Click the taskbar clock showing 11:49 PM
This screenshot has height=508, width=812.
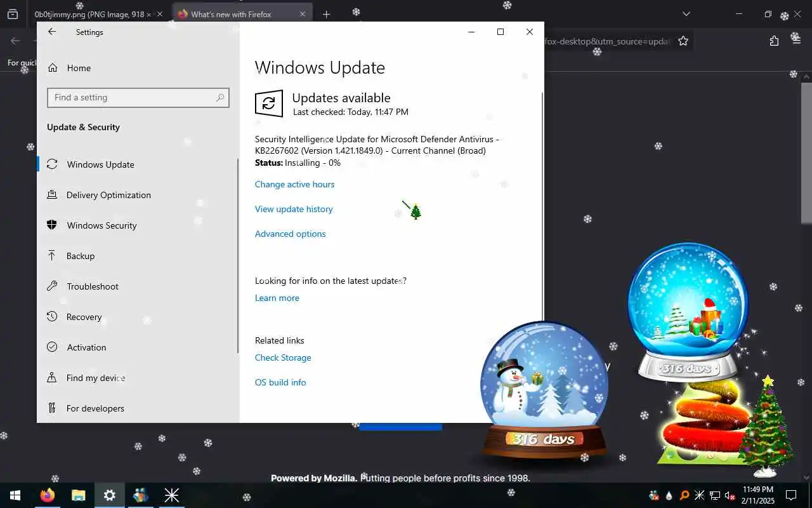tap(758, 495)
